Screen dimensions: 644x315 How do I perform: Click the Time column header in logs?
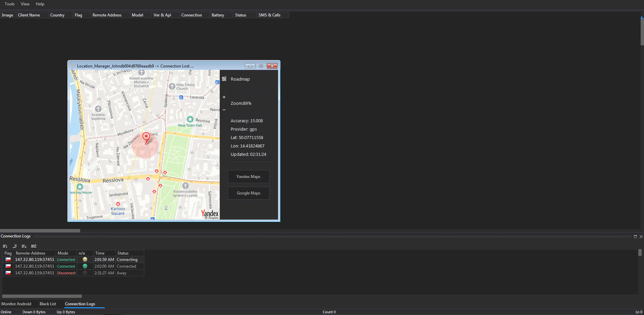click(104, 253)
